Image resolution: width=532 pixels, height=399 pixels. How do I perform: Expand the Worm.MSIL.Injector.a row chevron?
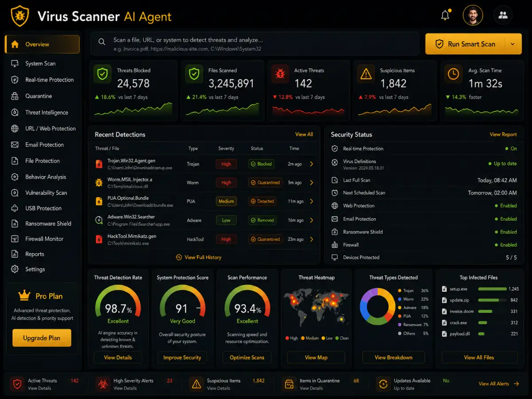tap(312, 183)
